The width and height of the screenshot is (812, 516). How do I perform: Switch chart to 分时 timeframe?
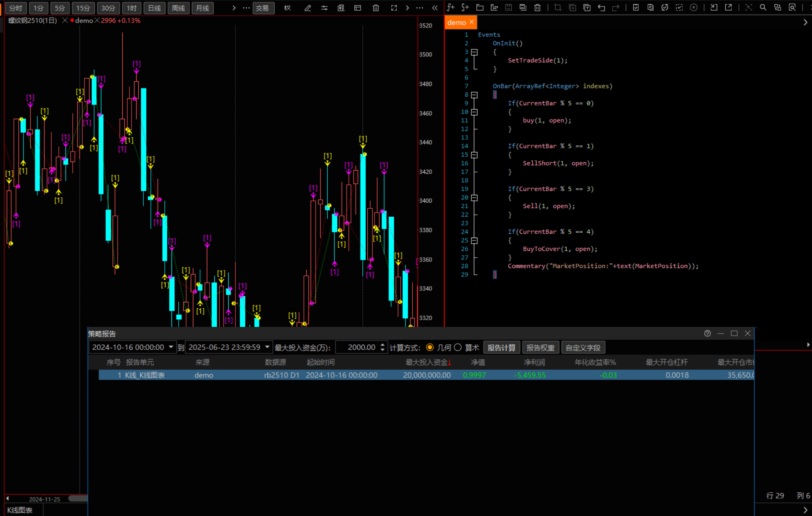click(x=16, y=8)
